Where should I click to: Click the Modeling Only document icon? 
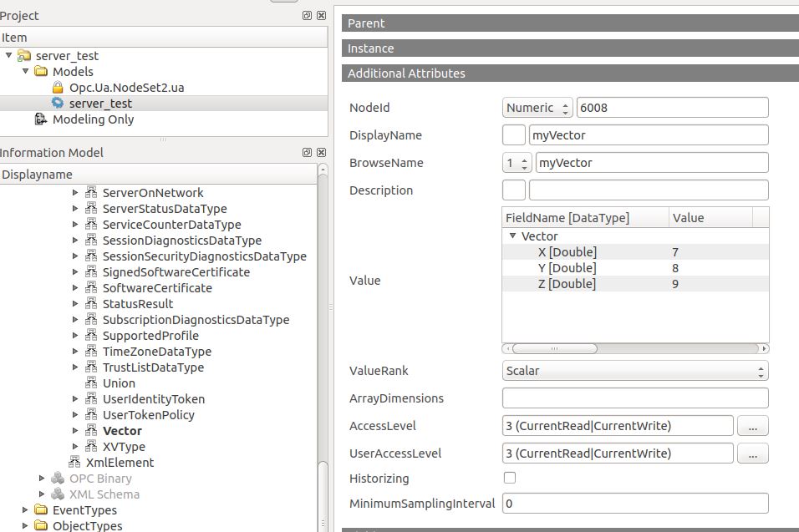[41, 119]
